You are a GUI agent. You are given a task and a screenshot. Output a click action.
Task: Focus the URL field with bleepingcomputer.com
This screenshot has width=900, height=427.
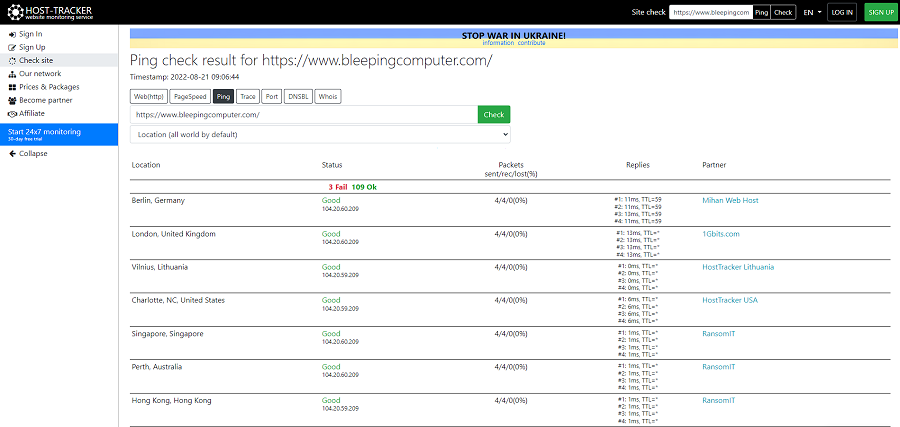point(304,114)
